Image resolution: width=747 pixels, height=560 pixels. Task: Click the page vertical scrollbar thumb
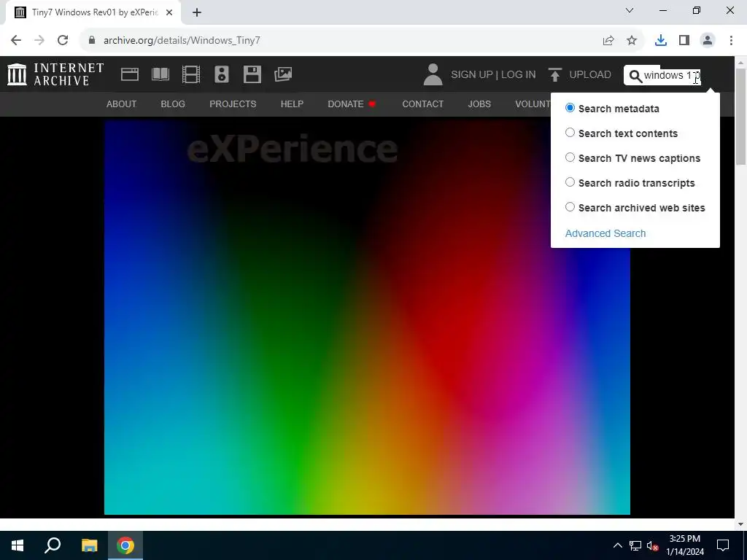coord(741,116)
